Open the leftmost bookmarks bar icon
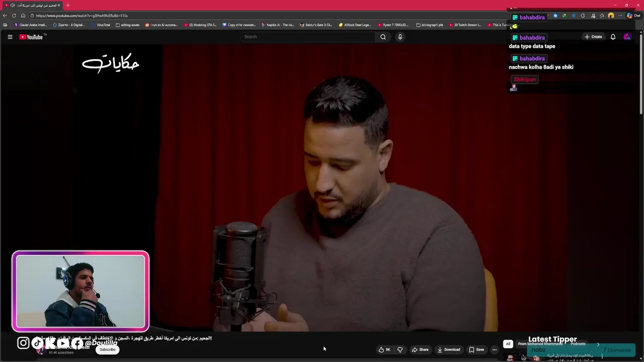This screenshot has width=644, height=362. tap(5, 25)
